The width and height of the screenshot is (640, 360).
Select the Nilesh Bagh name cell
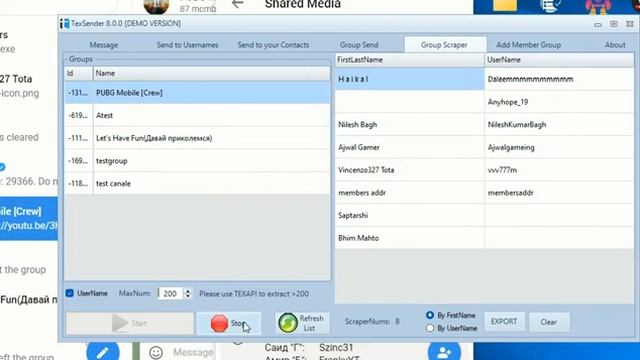tap(409, 124)
